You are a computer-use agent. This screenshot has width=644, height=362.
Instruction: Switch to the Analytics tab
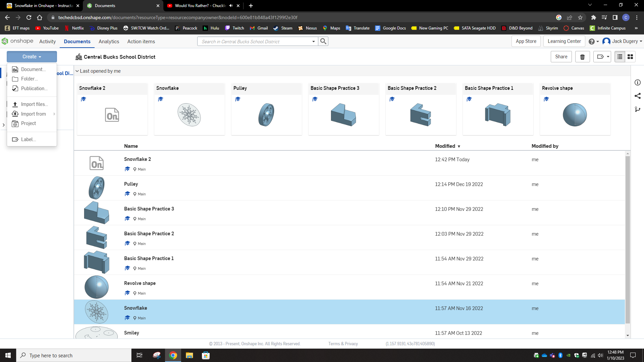pos(109,41)
